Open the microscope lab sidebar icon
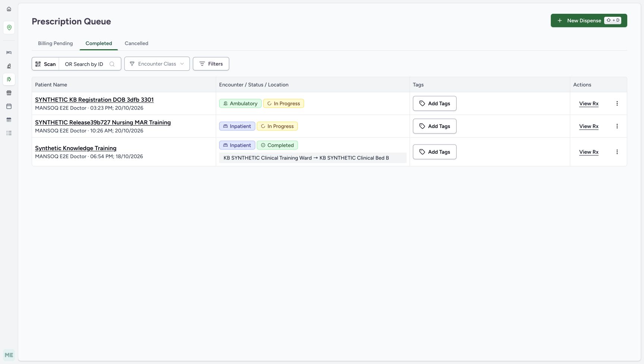 9,66
